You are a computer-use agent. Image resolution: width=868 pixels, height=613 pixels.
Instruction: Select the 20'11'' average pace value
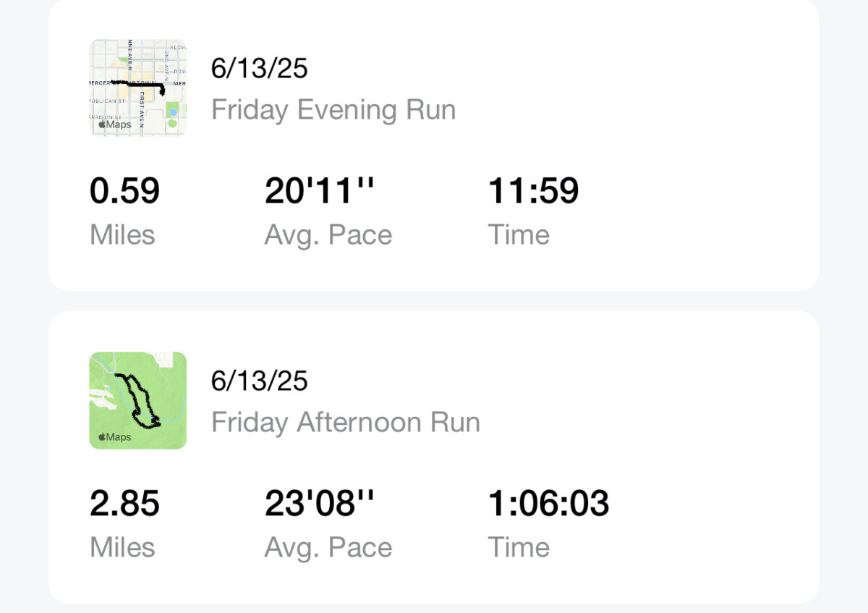(x=320, y=192)
